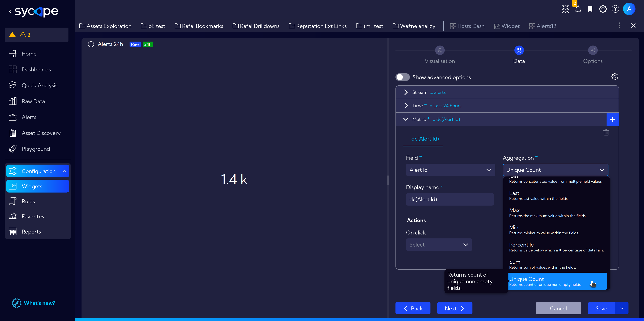Open Raw Data from the sidebar
This screenshot has height=321, width=644.
point(27,101)
